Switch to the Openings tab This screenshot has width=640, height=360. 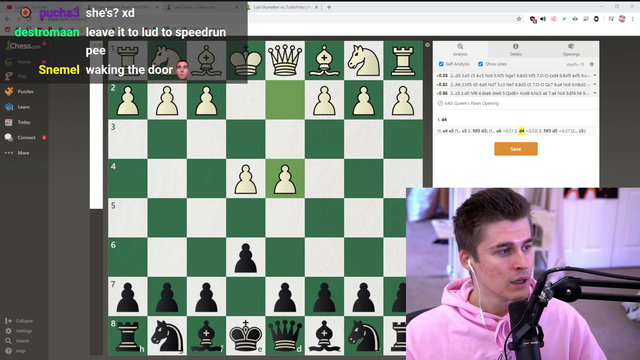tap(571, 49)
